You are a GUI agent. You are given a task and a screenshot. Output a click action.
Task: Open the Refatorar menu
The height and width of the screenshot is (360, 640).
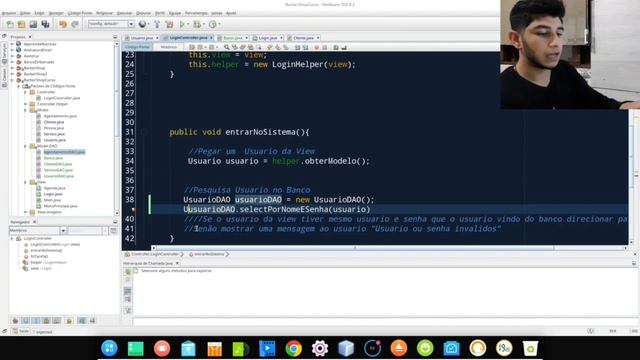tap(104, 13)
